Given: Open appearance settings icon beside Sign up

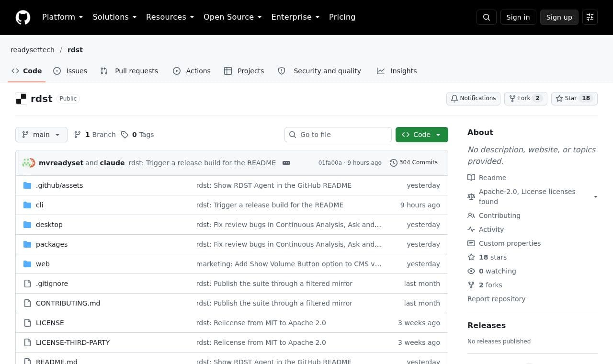Looking at the screenshot, I should tap(590, 17).
